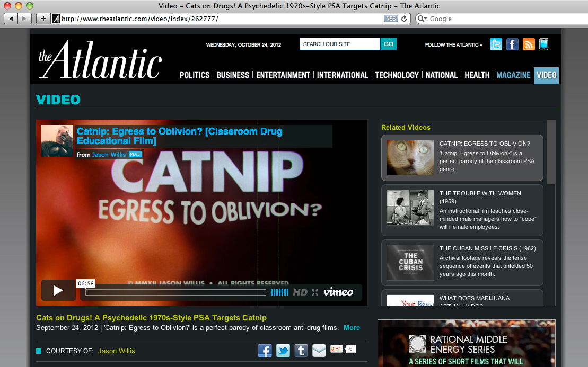Enter fullscreen in the Vimeo player
The height and width of the screenshot is (367, 588).
pyautogui.click(x=315, y=292)
